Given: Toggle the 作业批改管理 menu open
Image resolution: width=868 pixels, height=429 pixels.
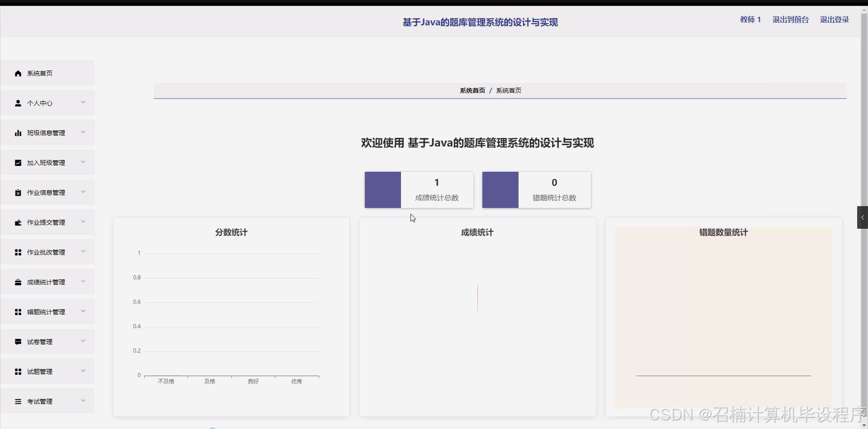Looking at the screenshot, I should [x=83, y=251].
